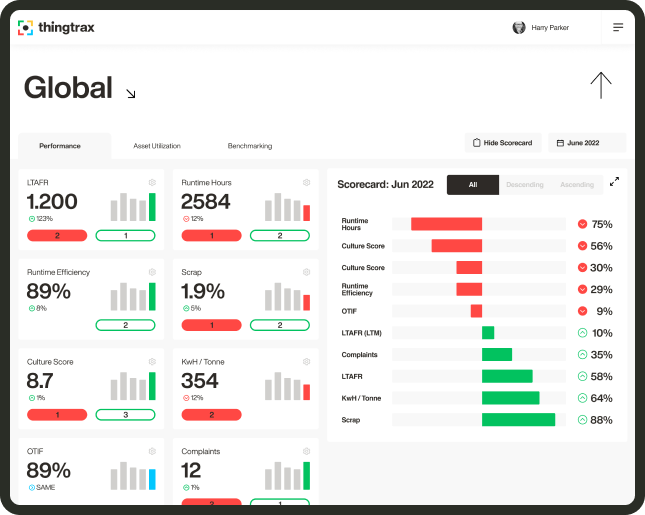Open settings gear on LTAFR card

(152, 182)
